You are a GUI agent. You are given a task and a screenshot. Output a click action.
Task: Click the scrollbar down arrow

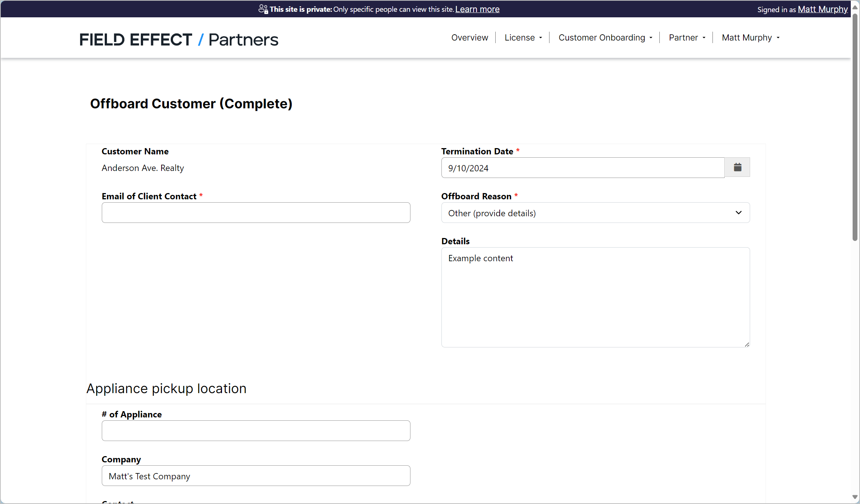coord(855,497)
